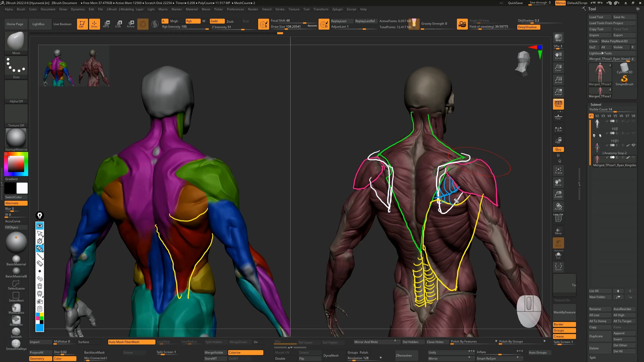This screenshot has width=644, height=362.
Task: Select the MaskLasso brush icon
Action: (16, 308)
